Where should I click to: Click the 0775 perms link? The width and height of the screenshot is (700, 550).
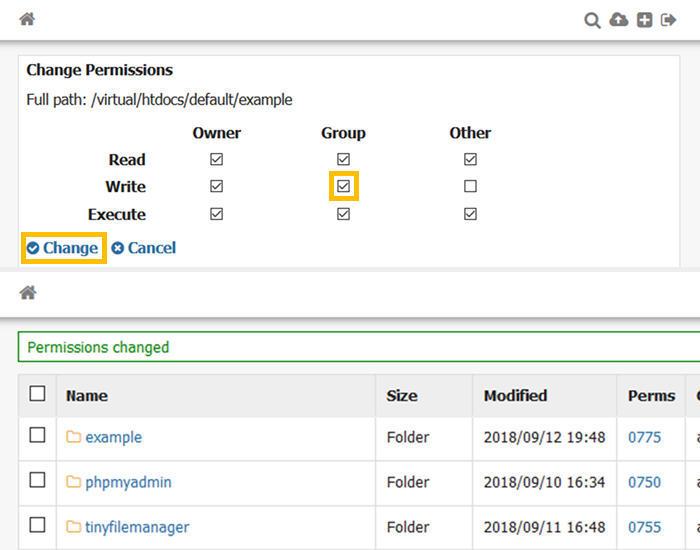(x=644, y=437)
